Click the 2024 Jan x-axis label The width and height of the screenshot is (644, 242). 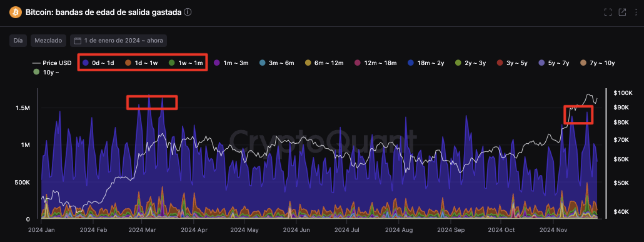(41, 230)
